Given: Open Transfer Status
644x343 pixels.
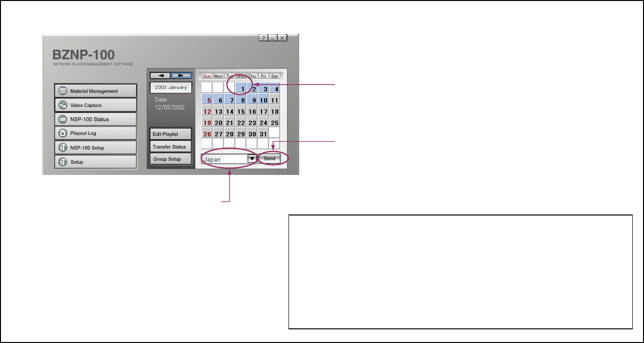Looking at the screenshot, I should [171, 147].
